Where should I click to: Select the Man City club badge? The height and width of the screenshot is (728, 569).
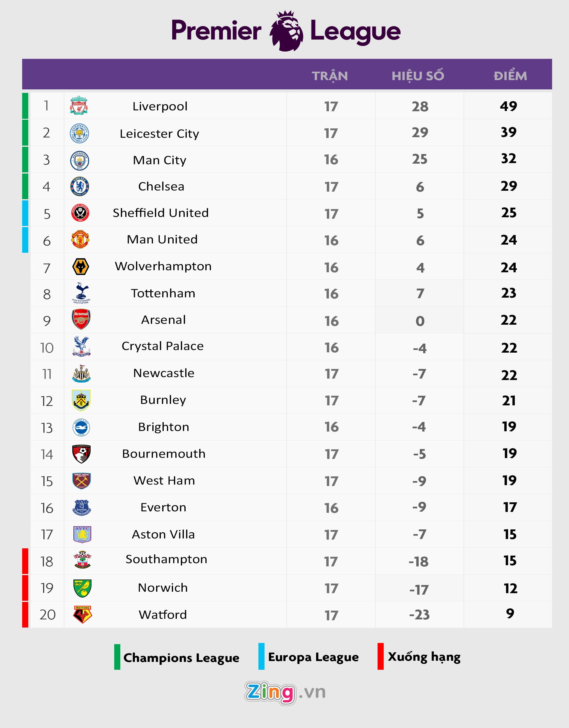point(80,160)
